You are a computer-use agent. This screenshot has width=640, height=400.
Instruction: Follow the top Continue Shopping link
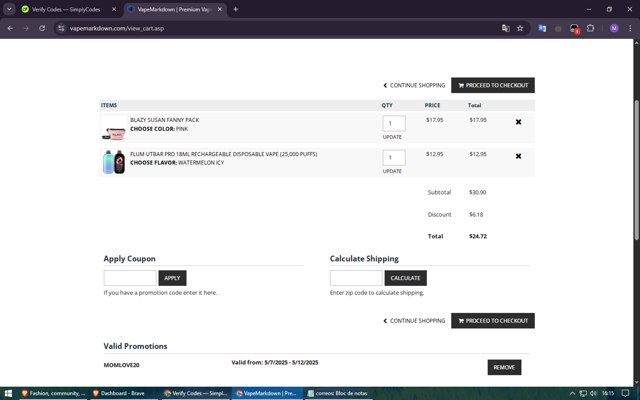[414, 85]
